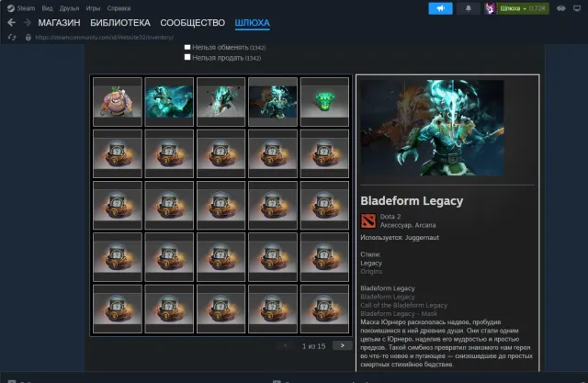
Task: Select second inventory item in top row
Action: 169,102
